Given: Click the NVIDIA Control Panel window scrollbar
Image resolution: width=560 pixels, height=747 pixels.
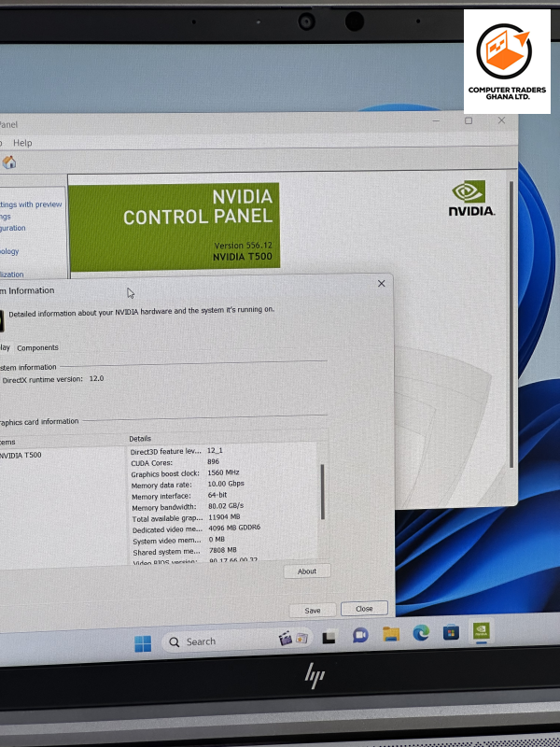Looking at the screenshot, I should point(511,324).
